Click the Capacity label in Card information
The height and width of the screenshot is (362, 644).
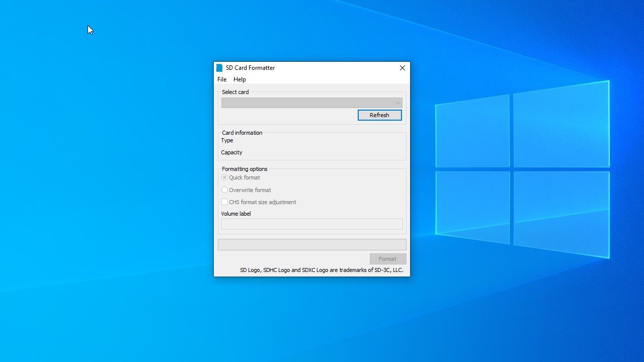pos(231,152)
